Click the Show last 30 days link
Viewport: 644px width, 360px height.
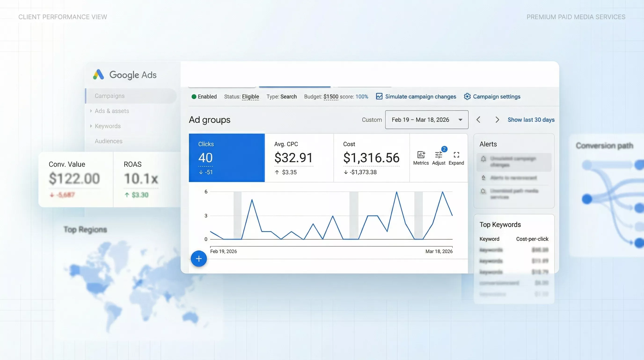coord(531,120)
